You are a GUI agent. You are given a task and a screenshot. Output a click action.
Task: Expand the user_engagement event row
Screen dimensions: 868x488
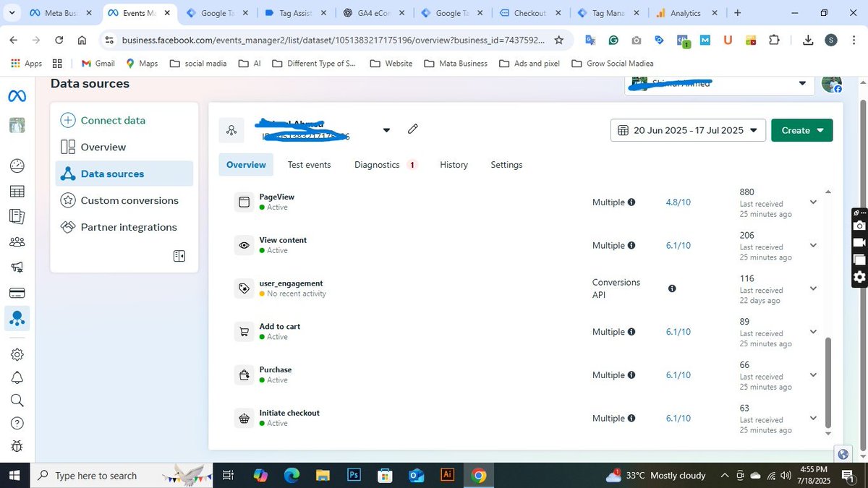click(813, 288)
